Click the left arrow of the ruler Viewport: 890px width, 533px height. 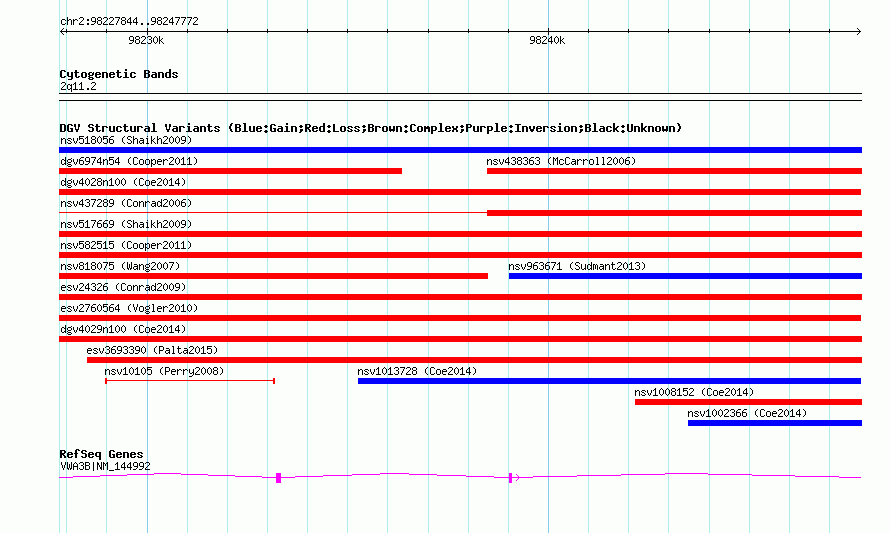(63, 32)
